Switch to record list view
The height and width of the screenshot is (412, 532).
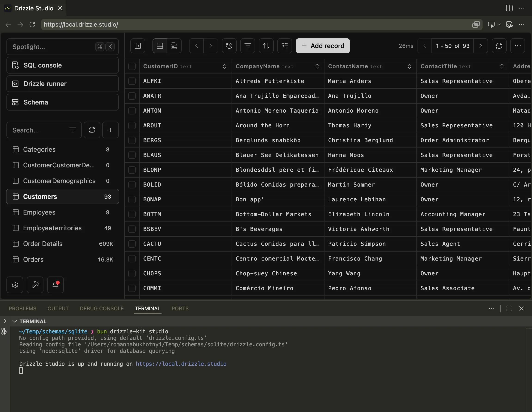point(174,46)
